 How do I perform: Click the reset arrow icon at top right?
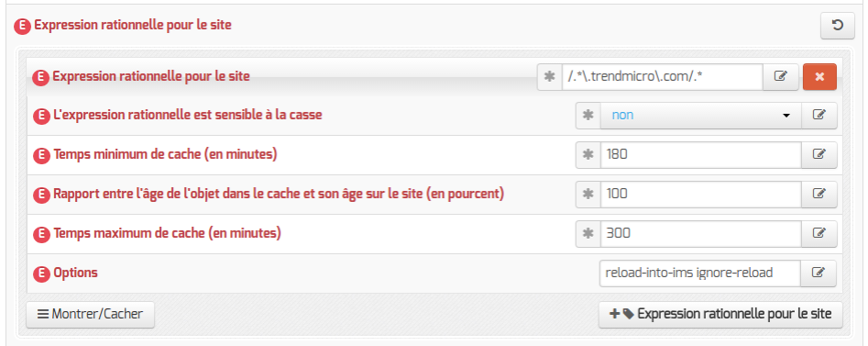click(838, 26)
